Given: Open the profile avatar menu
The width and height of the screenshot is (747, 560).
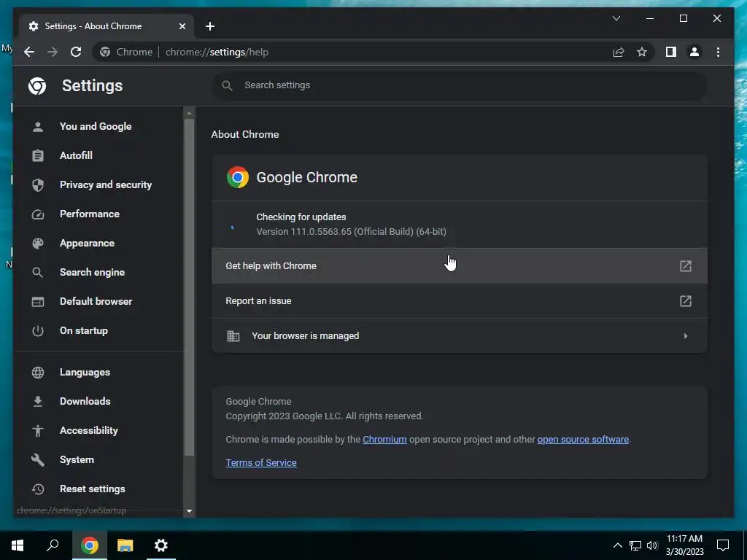Looking at the screenshot, I should (x=694, y=52).
